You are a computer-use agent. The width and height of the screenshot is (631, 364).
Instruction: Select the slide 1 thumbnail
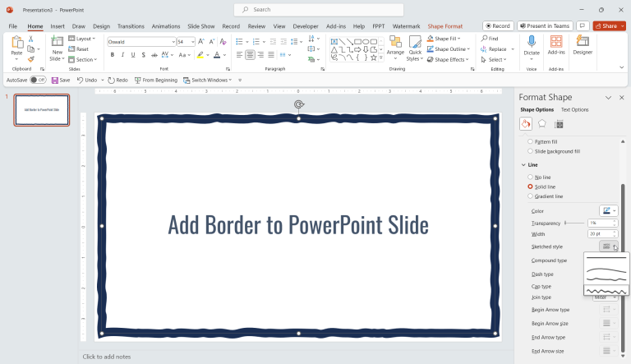pos(42,109)
